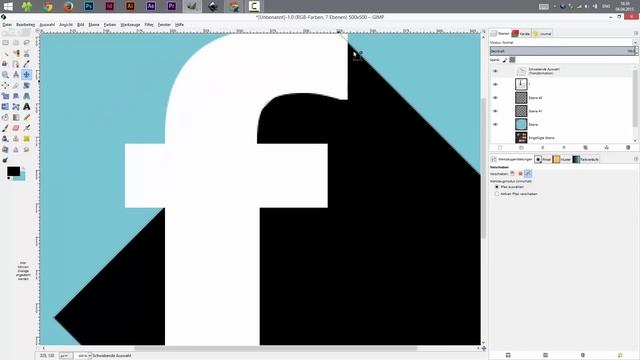Image resolution: width=640 pixels, height=360 pixels.
Task: Click the new layer button
Action: pos(500,147)
